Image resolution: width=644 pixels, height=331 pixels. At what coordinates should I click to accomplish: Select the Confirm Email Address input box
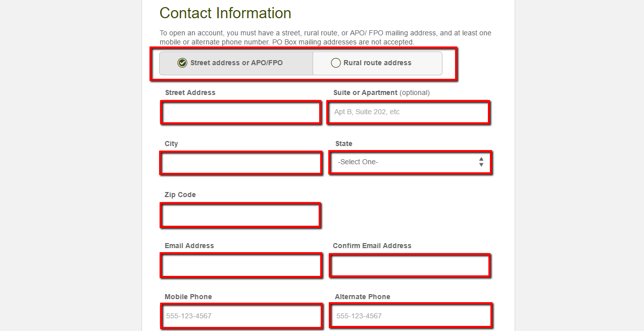[x=410, y=265]
